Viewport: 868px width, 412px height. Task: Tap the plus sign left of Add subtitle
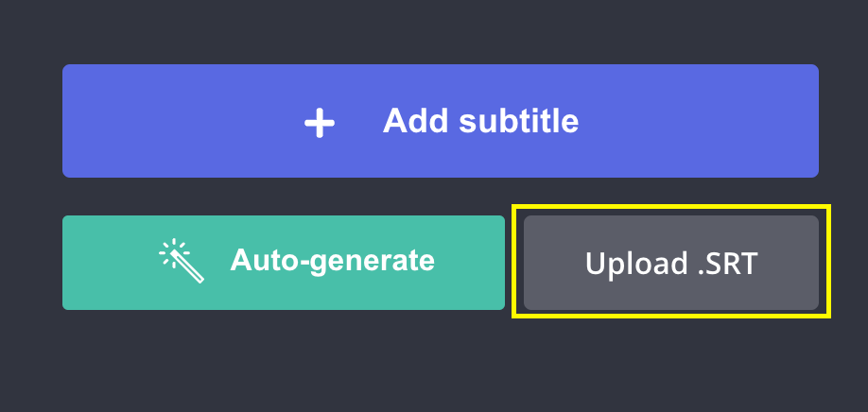[320, 122]
